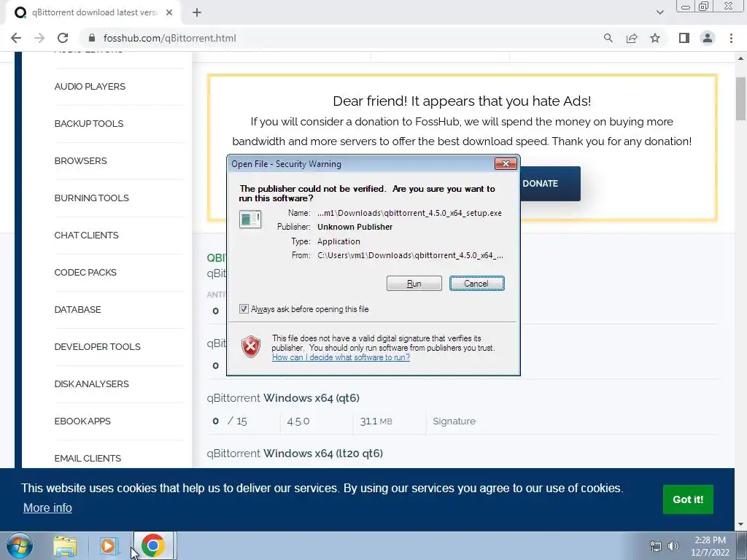747x560 pixels.
Task: Click the application file icon in dialog
Action: [250, 219]
